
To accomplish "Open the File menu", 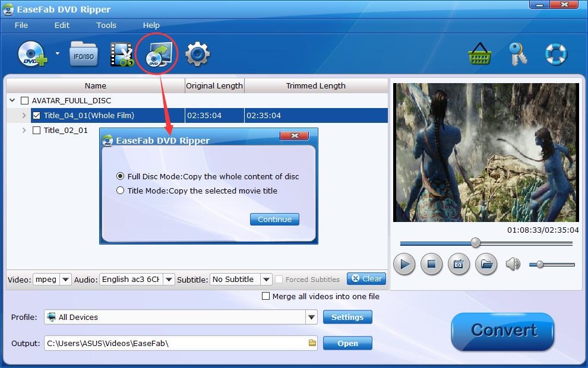I will tap(21, 25).
